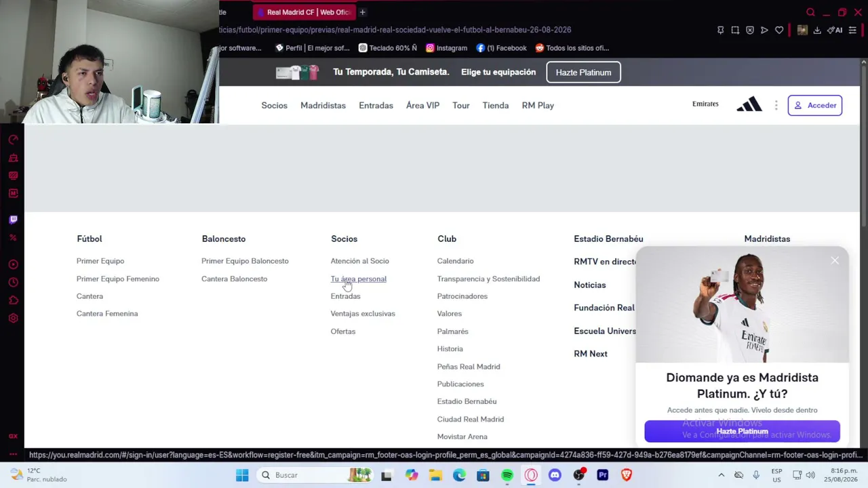Click the send arrow icon in address bar
The width and height of the screenshot is (868, 488).
[764, 30]
